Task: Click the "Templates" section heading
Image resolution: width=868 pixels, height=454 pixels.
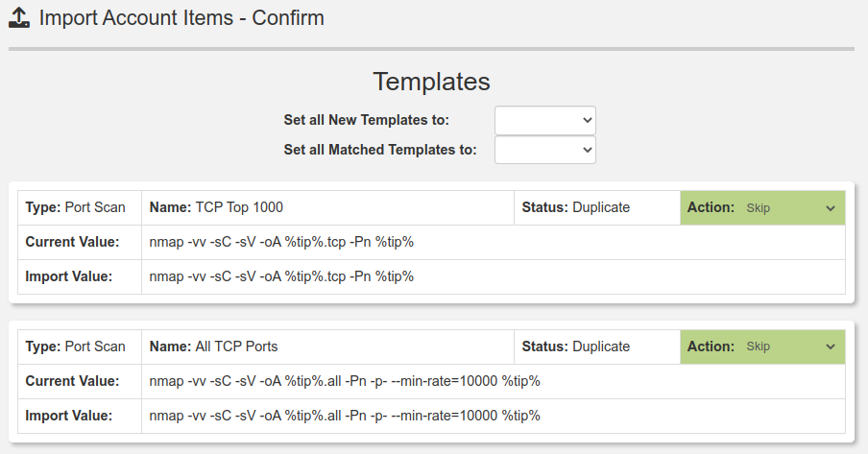Action: click(x=431, y=82)
